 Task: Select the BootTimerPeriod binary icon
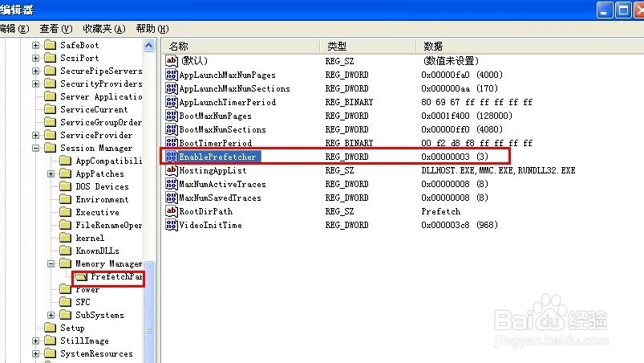pos(172,143)
